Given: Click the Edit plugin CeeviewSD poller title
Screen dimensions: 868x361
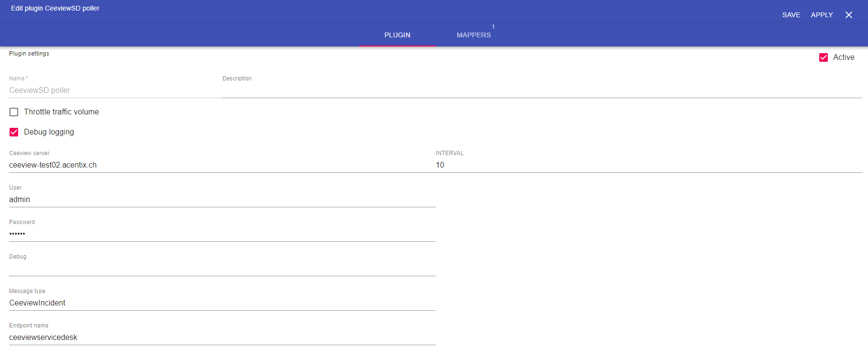Looking at the screenshot, I should [x=55, y=8].
